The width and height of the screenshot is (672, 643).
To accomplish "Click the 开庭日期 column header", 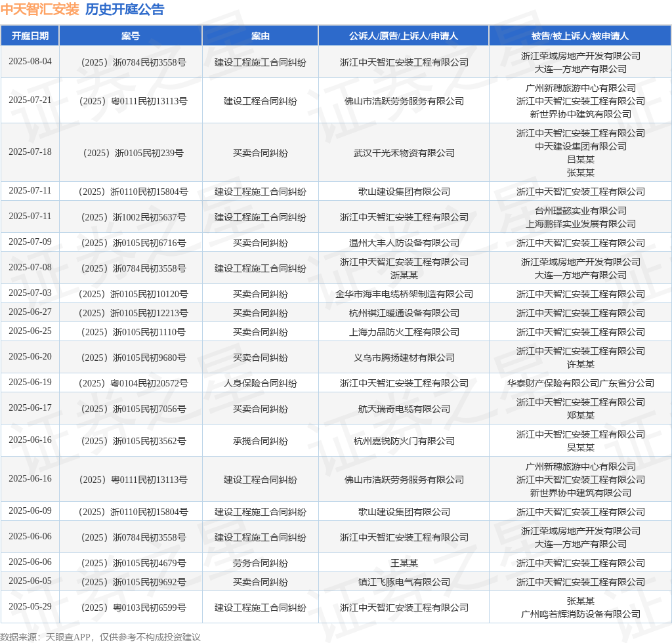I will [x=30, y=36].
